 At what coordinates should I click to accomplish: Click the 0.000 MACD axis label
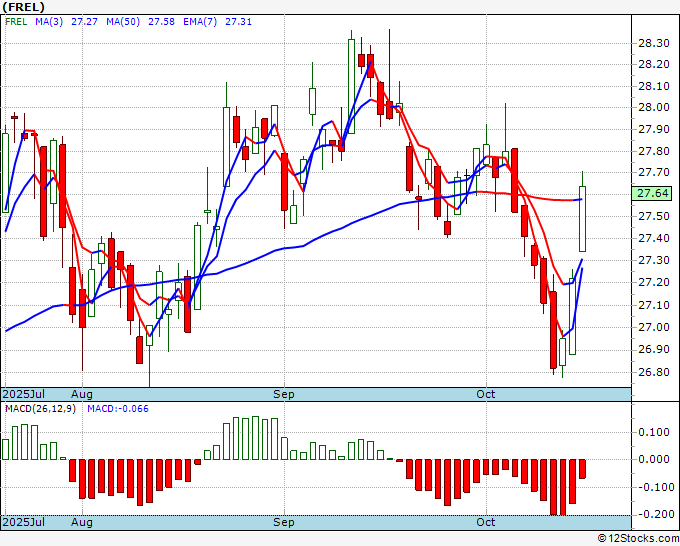(653, 459)
